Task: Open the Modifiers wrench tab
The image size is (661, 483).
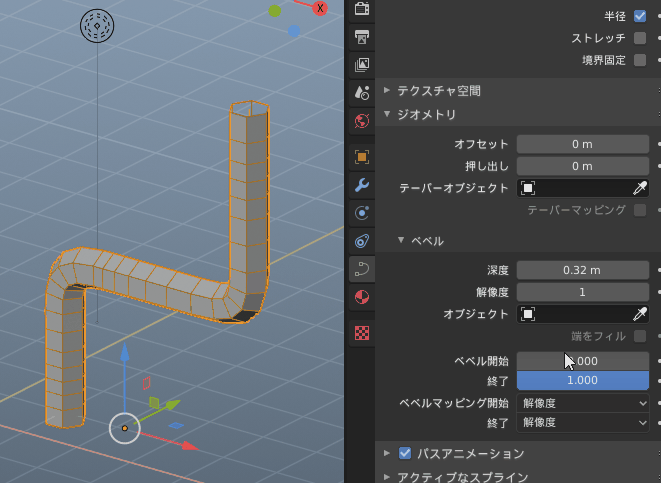Action: pos(362,185)
